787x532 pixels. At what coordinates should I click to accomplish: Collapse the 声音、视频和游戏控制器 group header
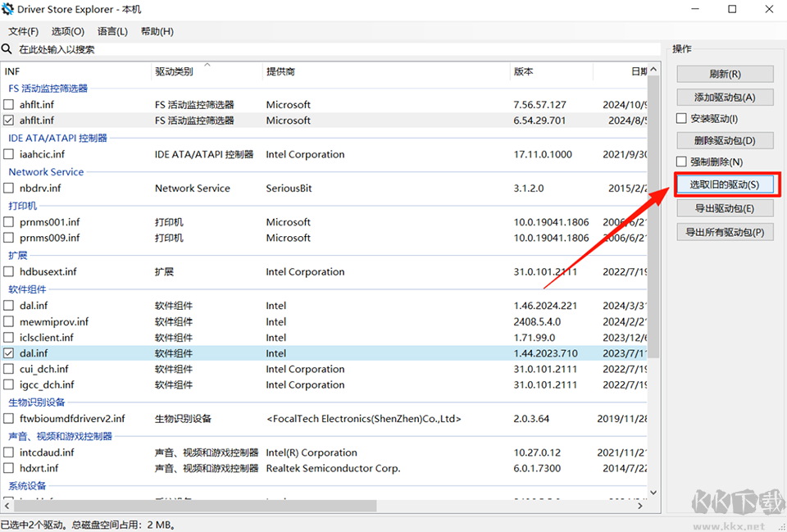(x=60, y=436)
